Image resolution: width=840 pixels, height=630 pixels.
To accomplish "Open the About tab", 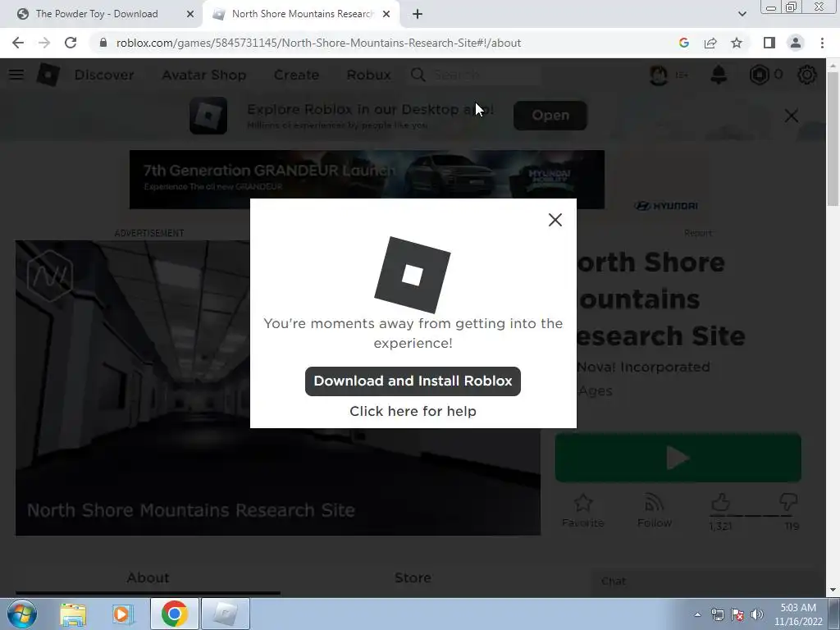I will pyautogui.click(x=148, y=577).
